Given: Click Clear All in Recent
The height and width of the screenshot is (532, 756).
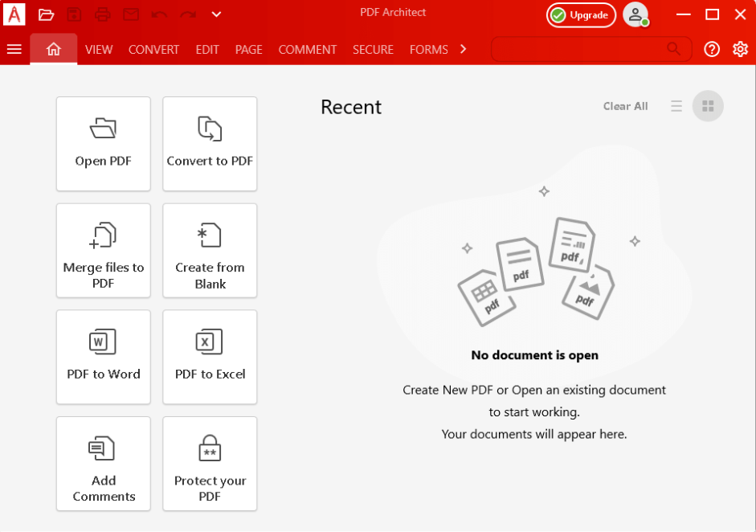Looking at the screenshot, I should (625, 106).
